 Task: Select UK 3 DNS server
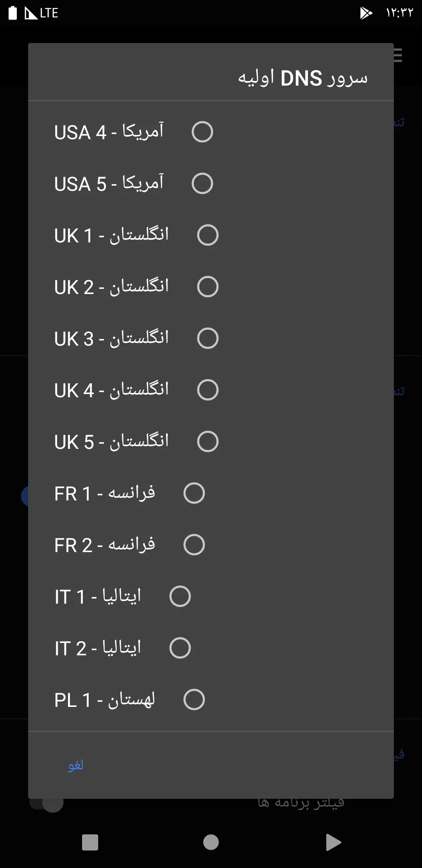pos(207,338)
